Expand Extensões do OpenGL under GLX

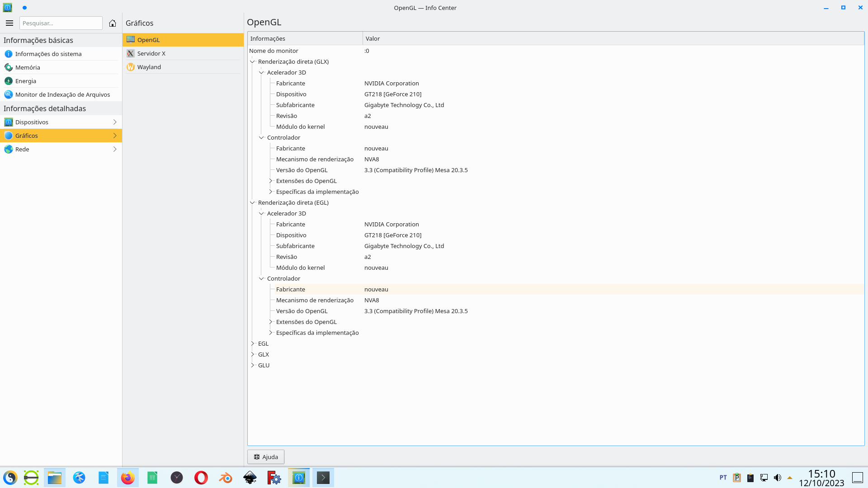tap(270, 181)
